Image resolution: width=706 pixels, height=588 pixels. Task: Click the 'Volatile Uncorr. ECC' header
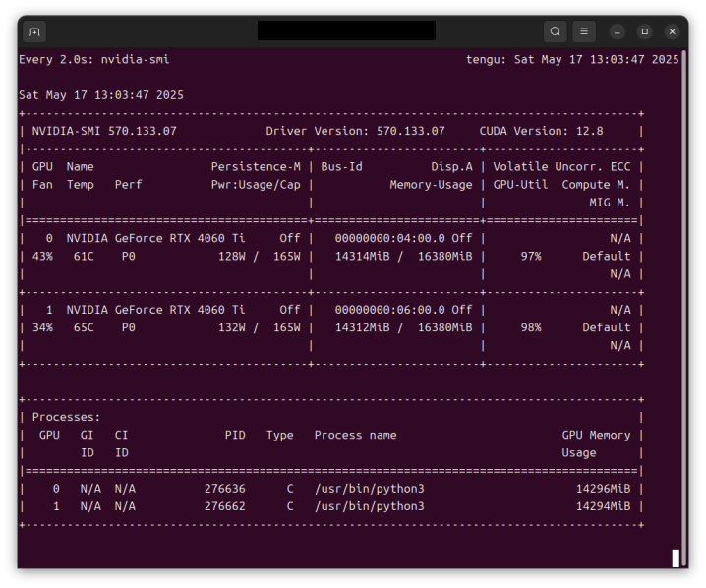[561, 167]
